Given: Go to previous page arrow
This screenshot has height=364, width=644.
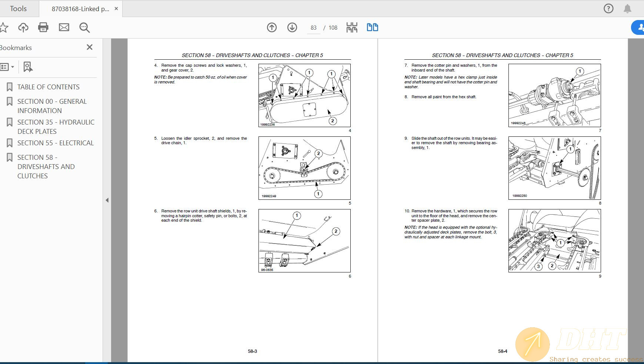Looking at the screenshot, I should (x=271, y=27).
